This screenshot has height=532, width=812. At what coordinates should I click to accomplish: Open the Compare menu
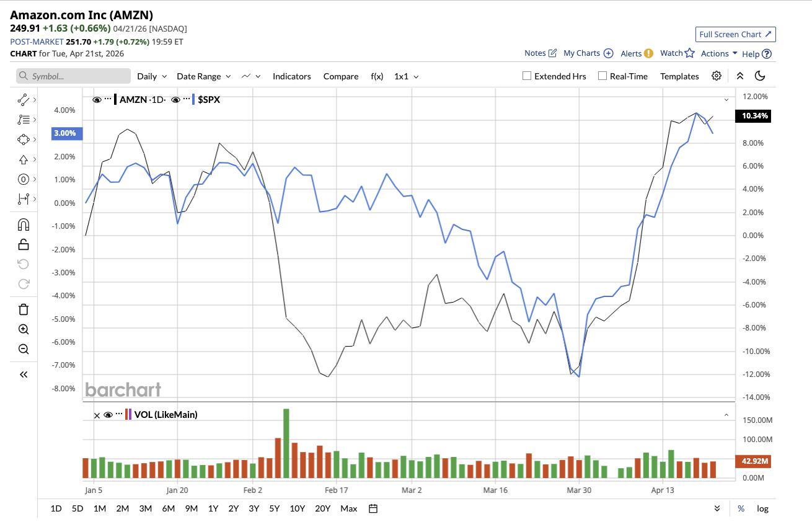[341, 76]
